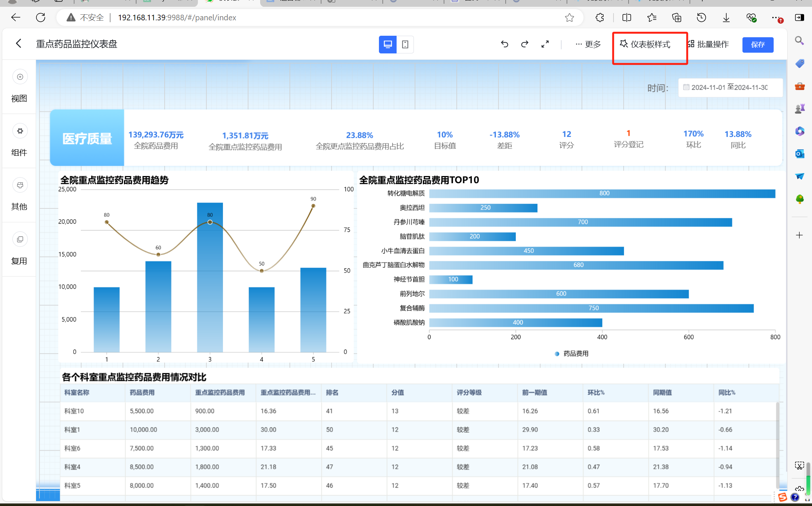Screen dimensions: 812x506
Task: Open Edge sidebar games chess icon
Action: [800, 109]
